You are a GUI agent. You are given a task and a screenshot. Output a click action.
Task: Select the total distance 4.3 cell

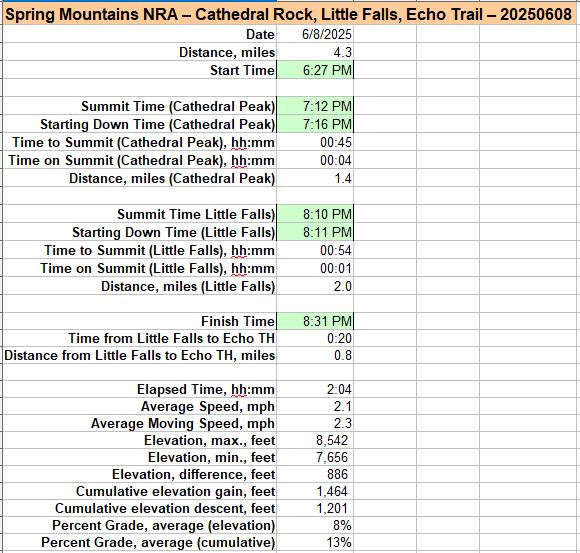pyautogui.click(x=315, y=52)
